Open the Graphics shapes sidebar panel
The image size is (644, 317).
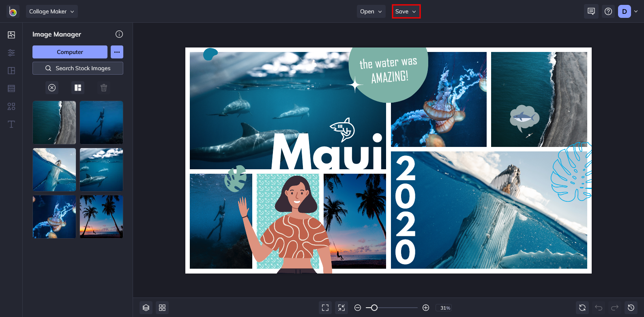(11, 106)
